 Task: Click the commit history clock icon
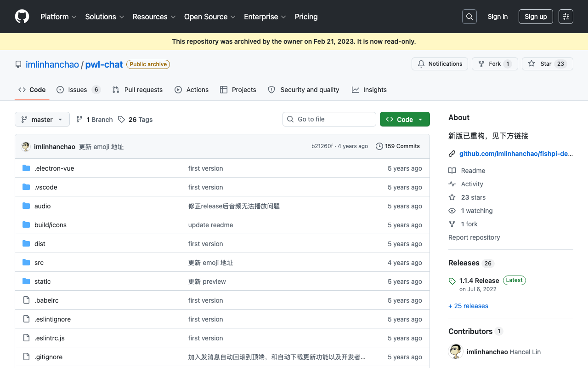point(379,146)
